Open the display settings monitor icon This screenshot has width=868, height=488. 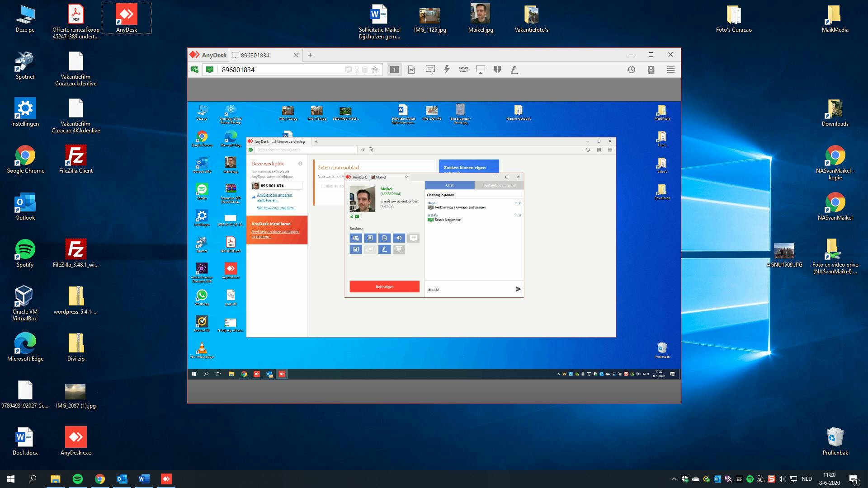480,70
